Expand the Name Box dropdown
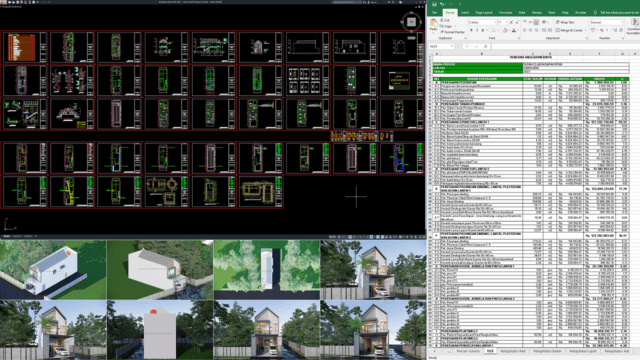This screenshot has width=640, height=360. click(x=452, y=46)
